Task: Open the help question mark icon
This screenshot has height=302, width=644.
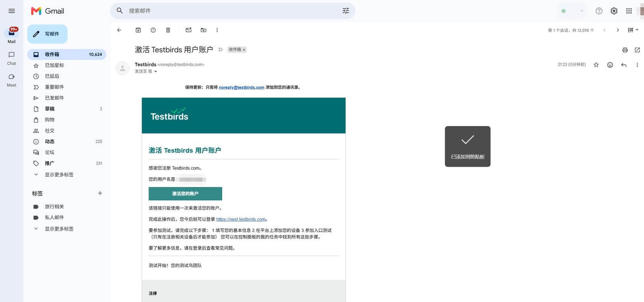Action: (599, 11)
